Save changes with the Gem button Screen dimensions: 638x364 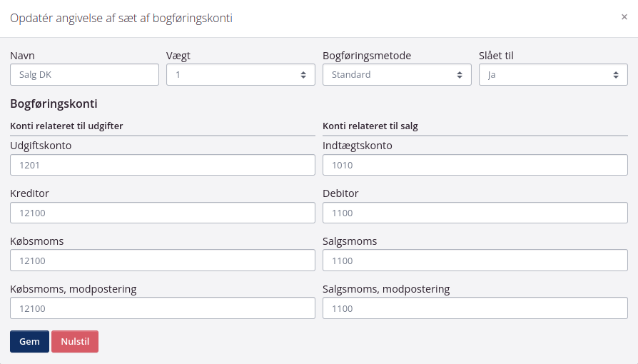coord(29,341)
